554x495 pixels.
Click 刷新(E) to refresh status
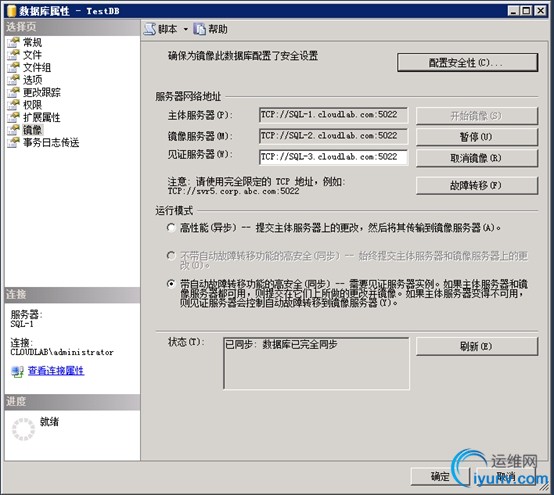(477, 346)
